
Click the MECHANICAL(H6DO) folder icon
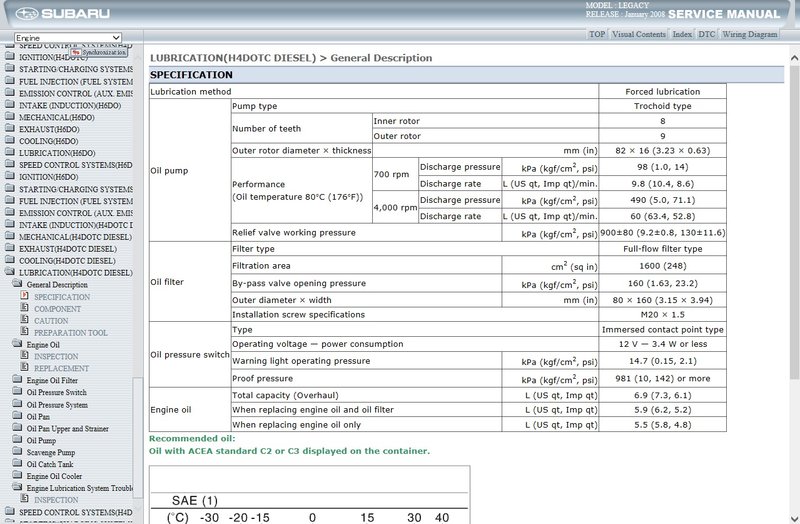(x=10, y=116)
